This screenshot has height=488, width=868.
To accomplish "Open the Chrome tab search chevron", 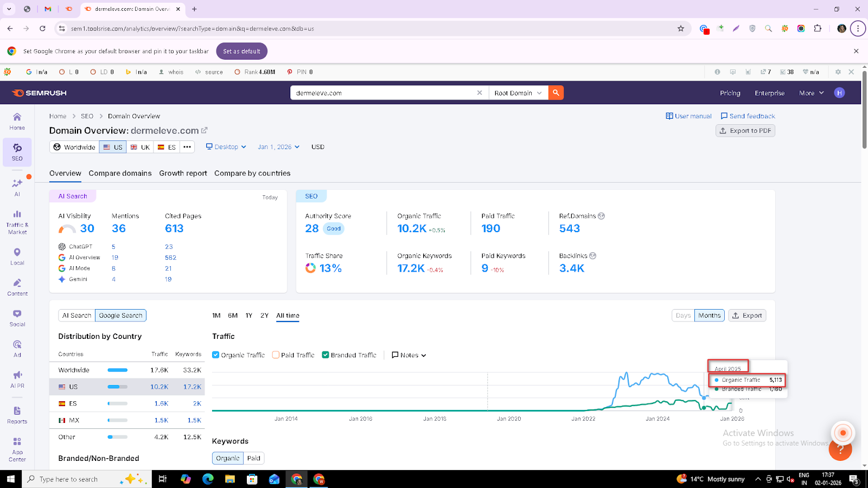I will 9,9.
